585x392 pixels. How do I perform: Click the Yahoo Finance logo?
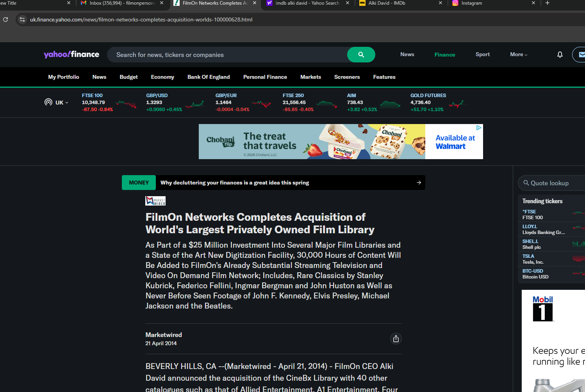(71, 55)
